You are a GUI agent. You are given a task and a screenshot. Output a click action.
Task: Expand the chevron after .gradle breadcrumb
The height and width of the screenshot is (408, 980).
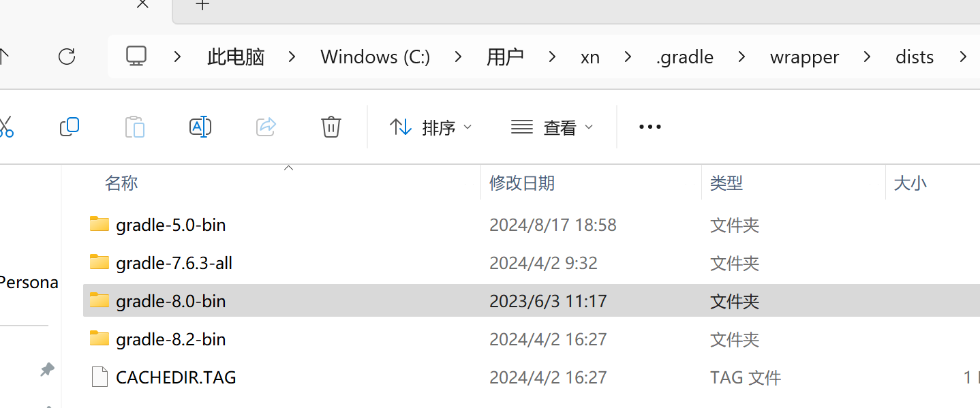click(741, 57)
